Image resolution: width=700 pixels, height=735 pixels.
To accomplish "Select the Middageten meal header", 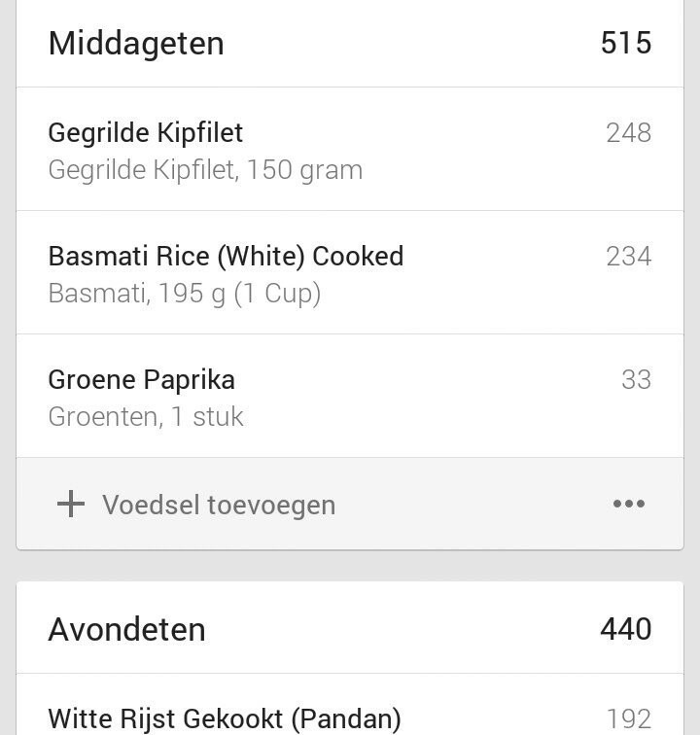I will (x=136, y=43).
